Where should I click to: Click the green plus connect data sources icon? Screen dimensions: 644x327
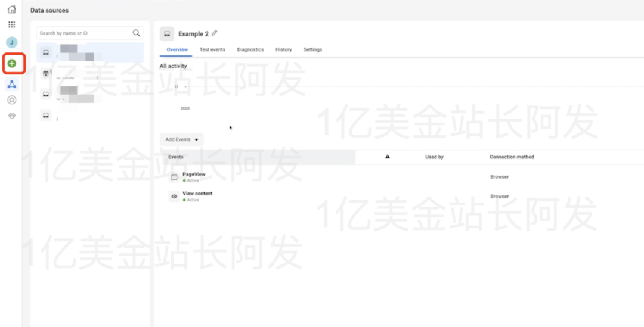(x=12, y=64)
